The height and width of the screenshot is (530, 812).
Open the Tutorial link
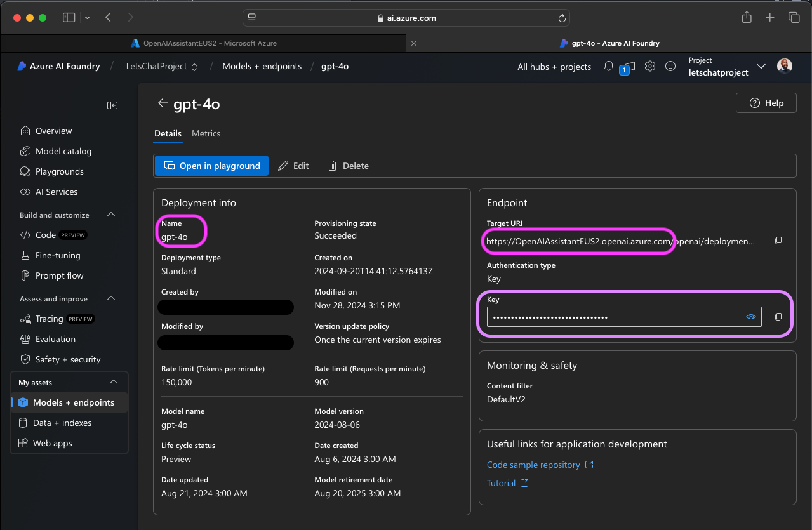point(507,483)
